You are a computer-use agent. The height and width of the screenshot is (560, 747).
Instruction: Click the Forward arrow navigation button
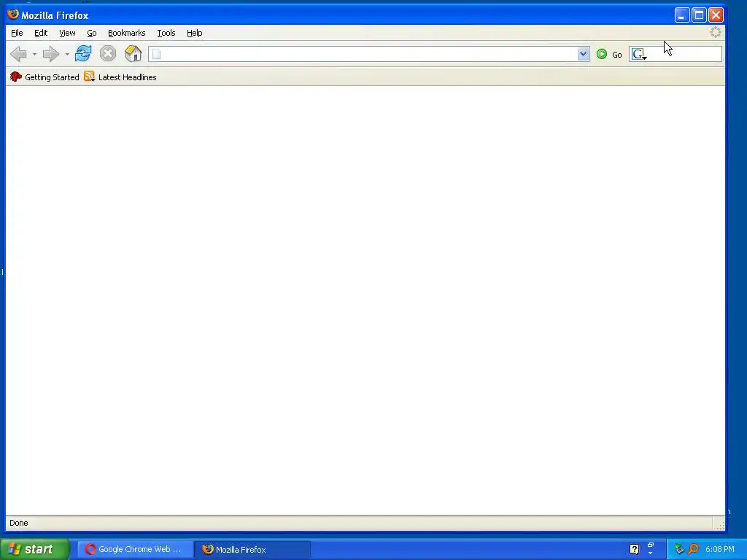tap(51, 54)
